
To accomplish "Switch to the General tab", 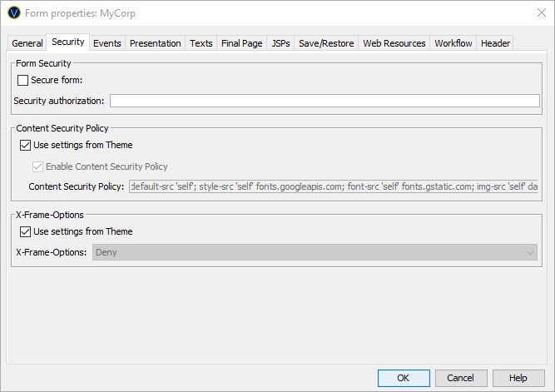I will click(x=27, y=43).
